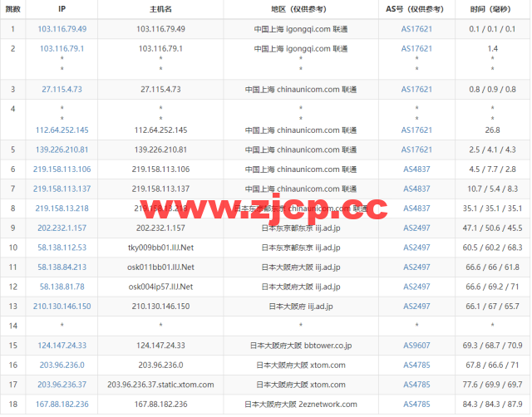This screenshot has width=532, height=417.
Task: Open IP link 103.116.79.1
Action: click(62, 49)
